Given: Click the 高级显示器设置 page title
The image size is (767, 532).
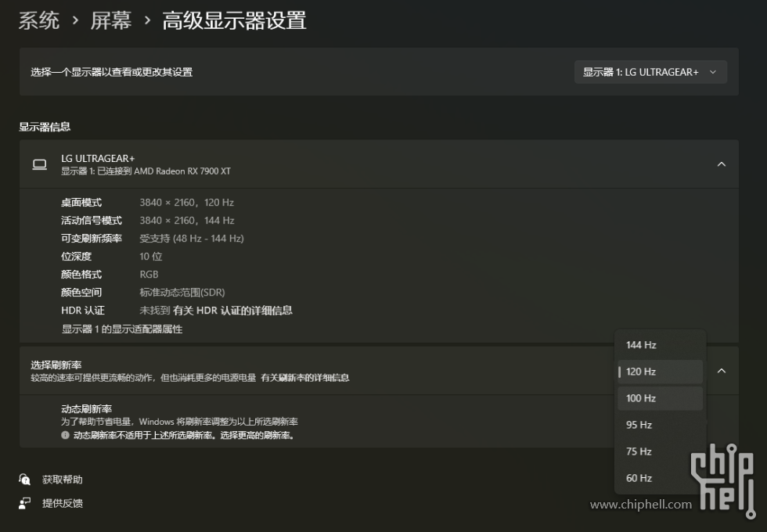Looking at the screenshot, I should tap(234, 21).
